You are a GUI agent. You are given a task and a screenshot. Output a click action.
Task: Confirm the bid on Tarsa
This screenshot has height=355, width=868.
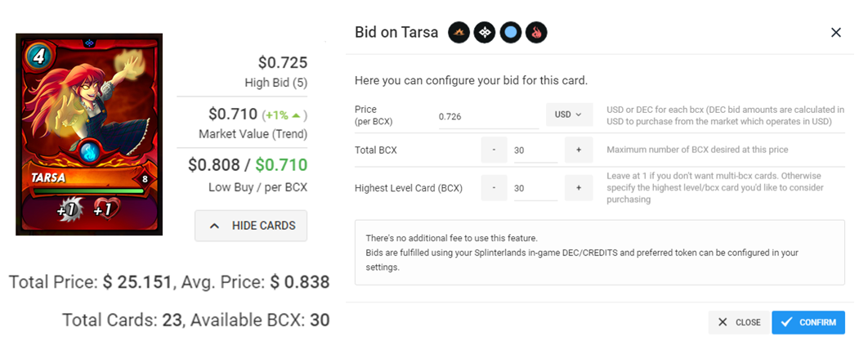pos(808,322)
